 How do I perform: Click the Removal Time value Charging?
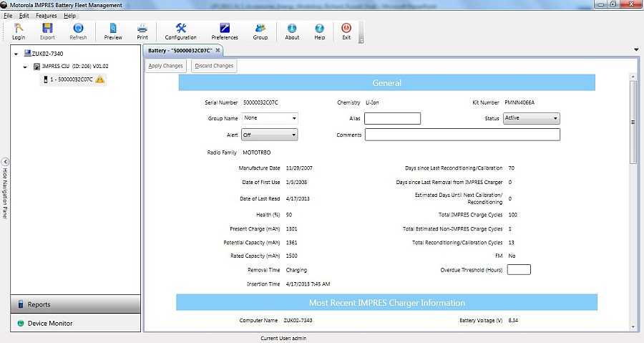296,270
